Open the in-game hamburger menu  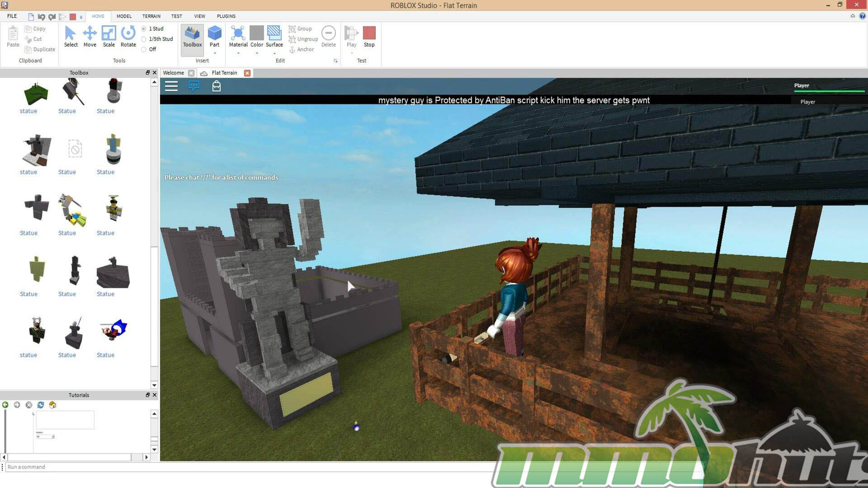[x=171, y=86]
